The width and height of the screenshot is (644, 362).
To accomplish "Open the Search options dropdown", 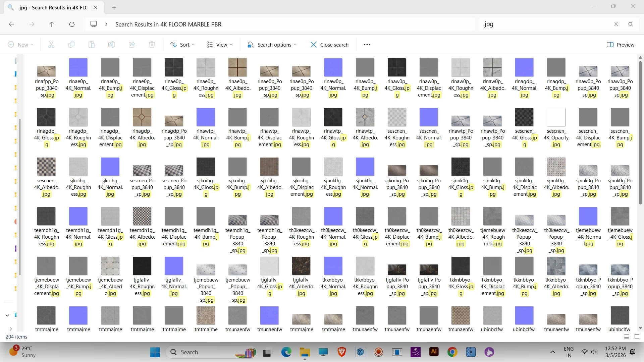I will pyautogui.click(x=272, y=45).
